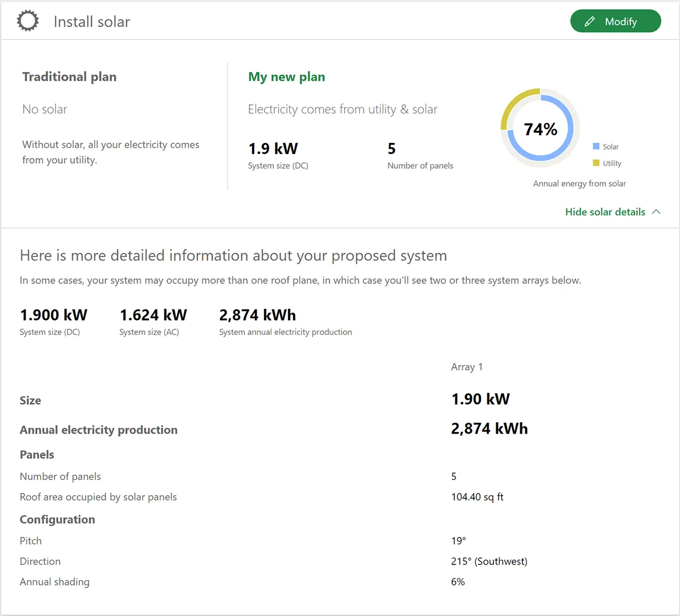Click the pencil icon on Modify button
Viewport: 680px width, 616px height.
[589, 22]
